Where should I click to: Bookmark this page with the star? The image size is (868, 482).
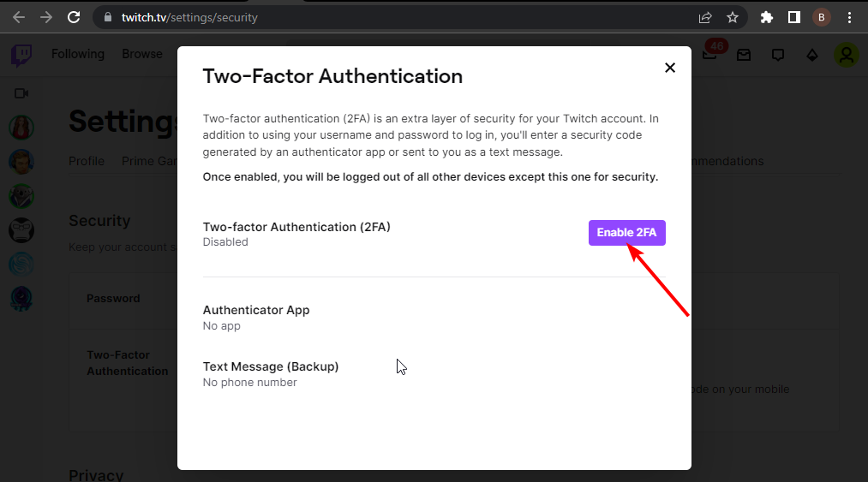733,18
